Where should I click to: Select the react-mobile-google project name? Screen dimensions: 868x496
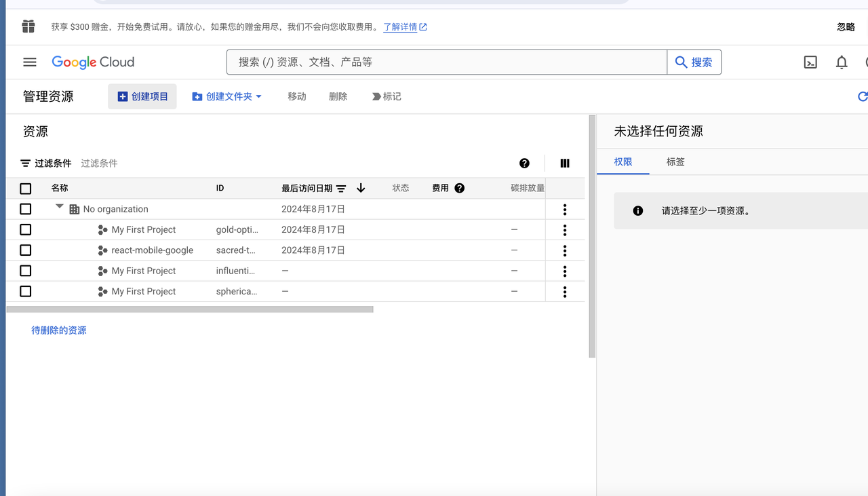(x=153, y=250)
